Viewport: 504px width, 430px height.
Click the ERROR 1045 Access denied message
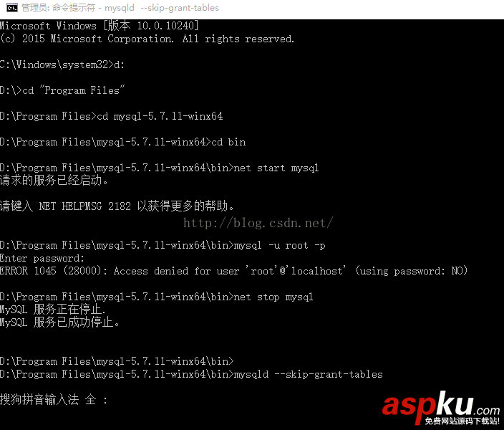pyautogui.click(x=233, y=271)
